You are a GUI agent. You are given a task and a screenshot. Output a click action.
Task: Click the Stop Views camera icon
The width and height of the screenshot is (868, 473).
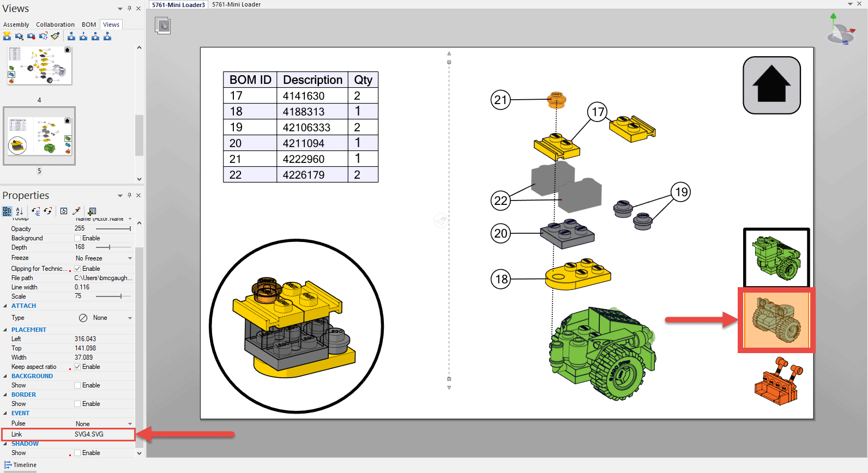[95, 36]
